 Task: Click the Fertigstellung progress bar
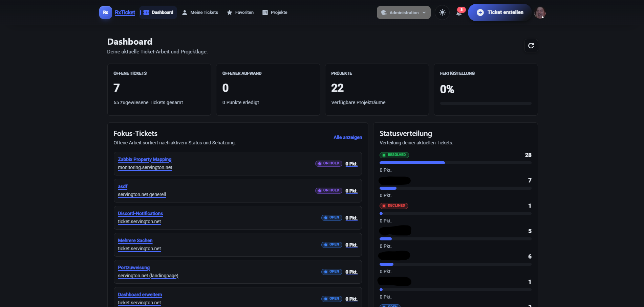486,103
